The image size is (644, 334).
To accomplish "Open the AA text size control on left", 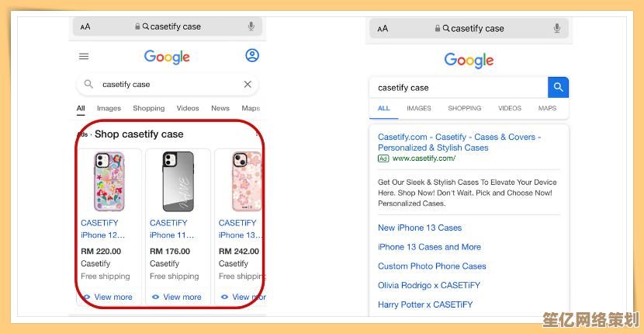I will [85, 27].
